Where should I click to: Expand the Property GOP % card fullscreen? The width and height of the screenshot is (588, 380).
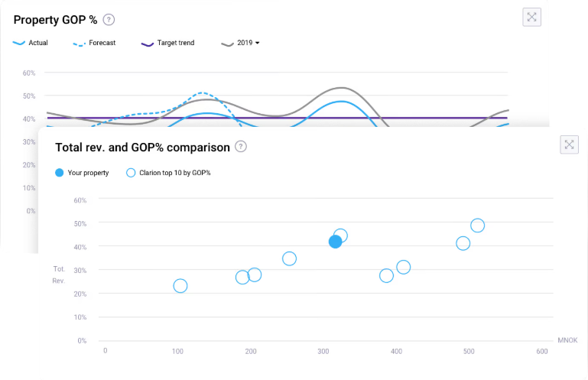point(531,18)
